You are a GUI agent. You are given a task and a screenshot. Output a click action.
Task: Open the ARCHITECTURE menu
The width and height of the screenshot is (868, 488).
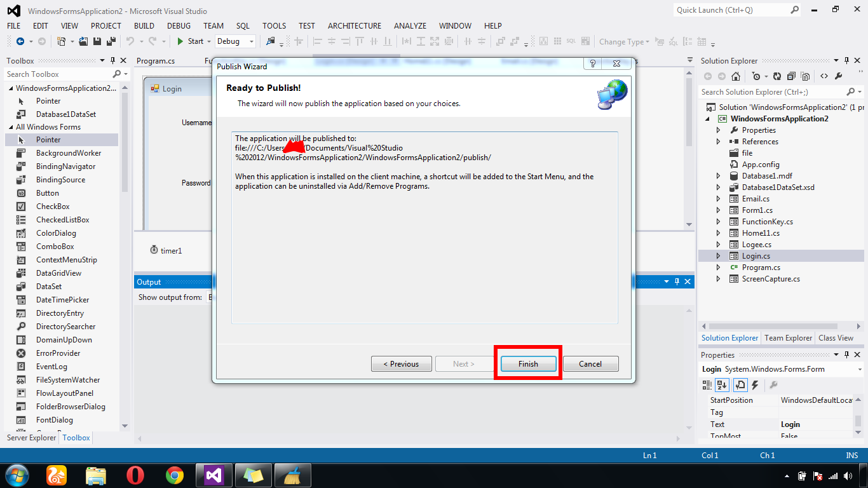[x=355, y=25]
